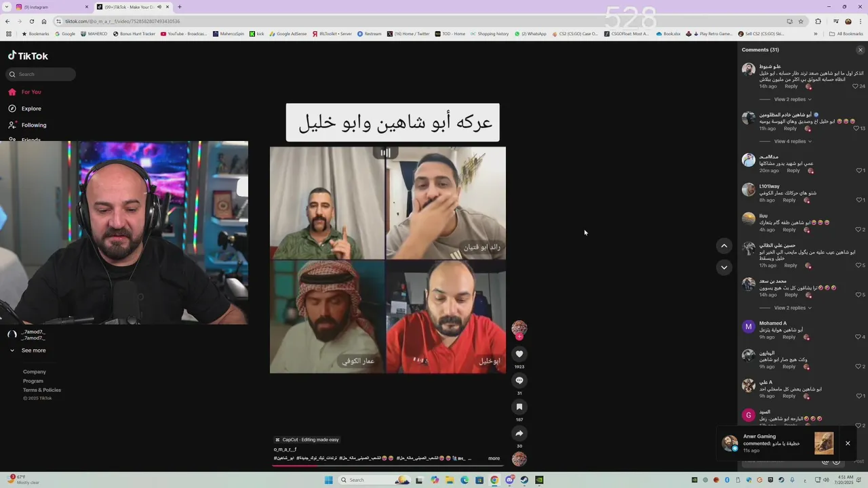Image resolution: width=868 pixels, height=488 pixels.
Task: Open Chrome from taskbar
Action: [494, 480]
